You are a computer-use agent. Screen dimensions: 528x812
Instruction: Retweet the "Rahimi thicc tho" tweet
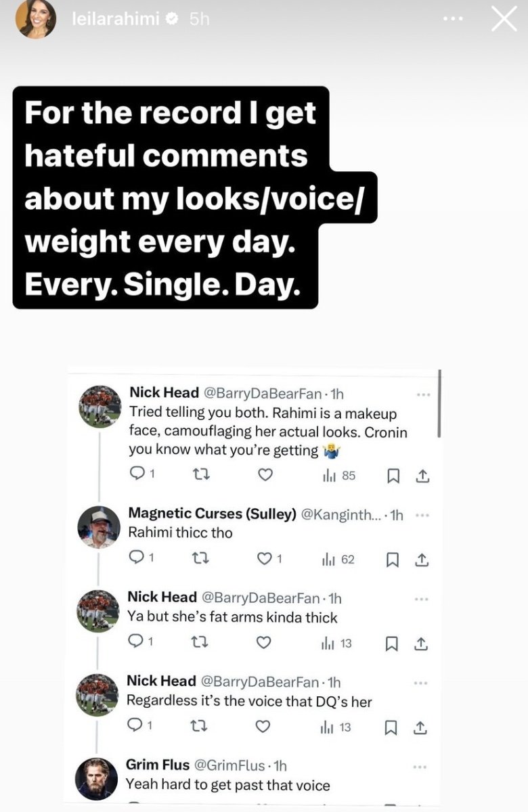tap(202, 560)
